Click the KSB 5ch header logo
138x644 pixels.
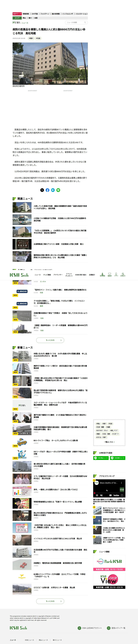(19, 275)
